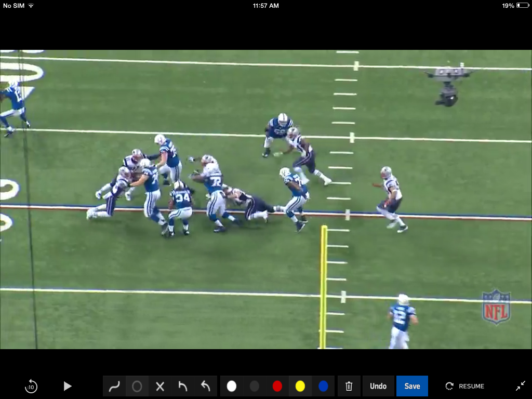Viewport: 532px width, 399px height.
Task: Choose the black drawing color
Action: (255, 386)
